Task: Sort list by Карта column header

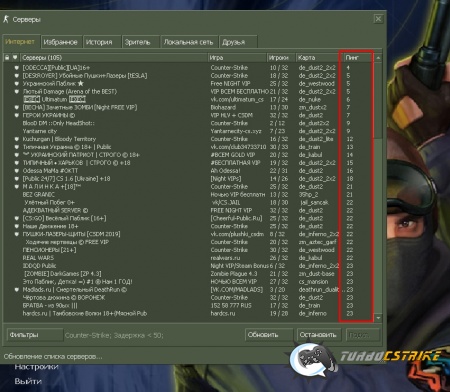Action: click(319, 58)
